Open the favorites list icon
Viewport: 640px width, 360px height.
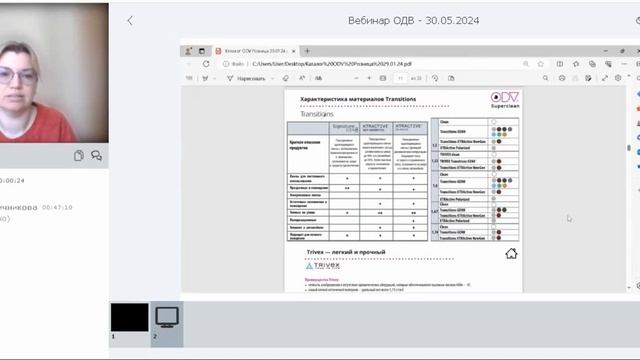576,64
